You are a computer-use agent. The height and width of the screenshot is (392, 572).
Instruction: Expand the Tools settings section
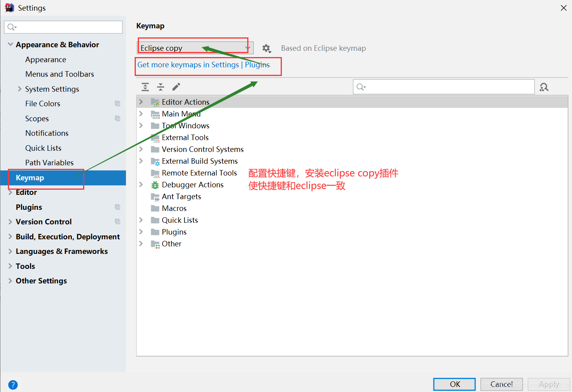coord(10,266)
